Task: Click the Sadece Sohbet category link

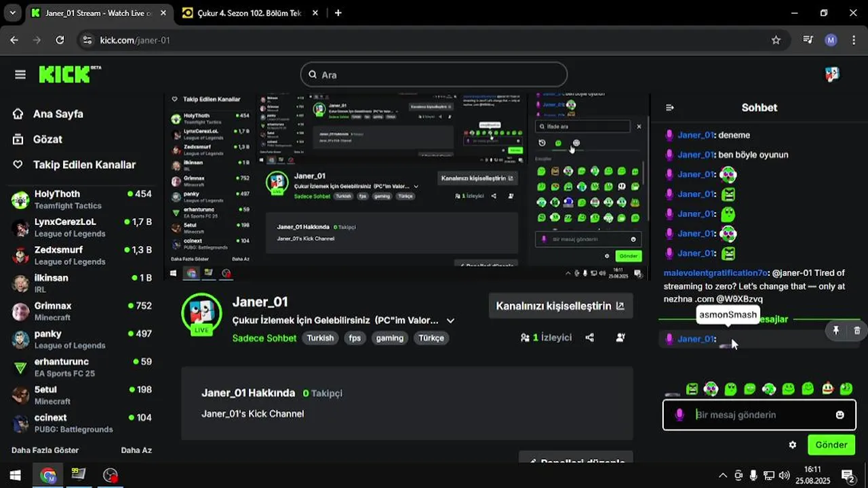Action: 264,338
